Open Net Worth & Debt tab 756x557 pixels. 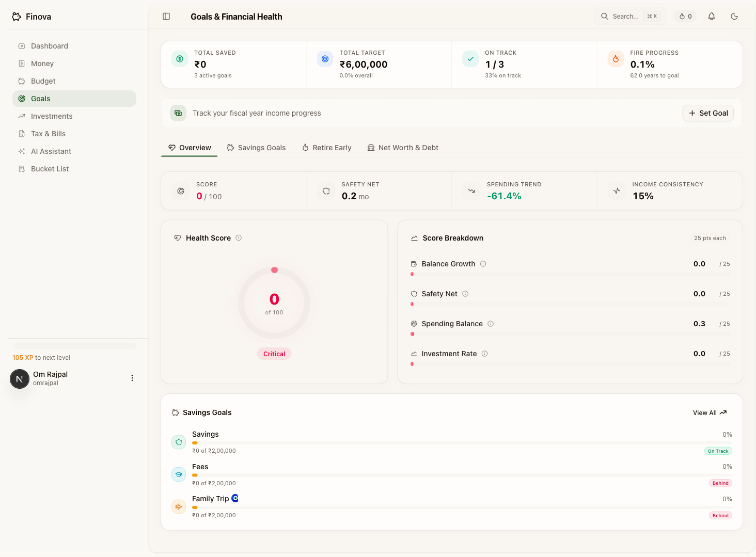coord(403,148)
